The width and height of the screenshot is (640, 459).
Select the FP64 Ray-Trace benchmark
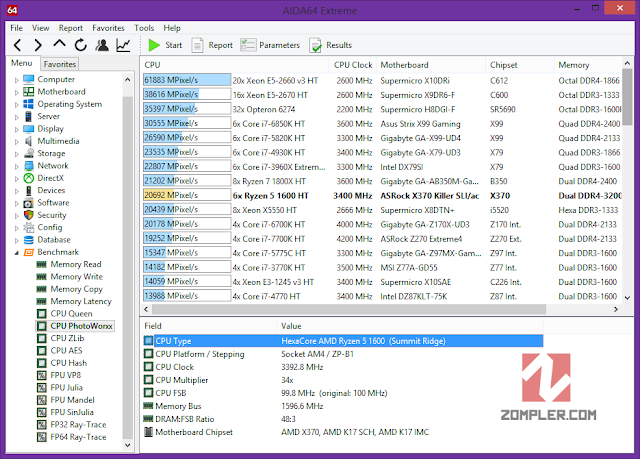pyautogui.click(x=78, y=437)
